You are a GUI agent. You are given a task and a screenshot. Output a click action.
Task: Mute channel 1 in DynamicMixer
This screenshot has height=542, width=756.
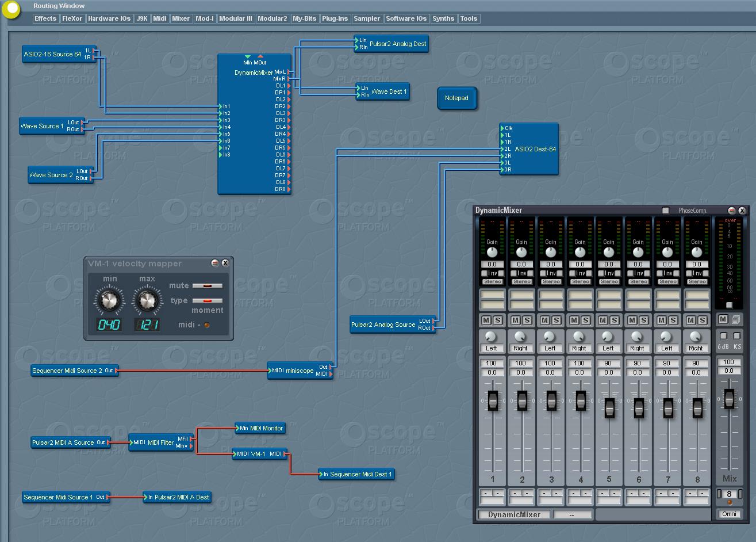pos(486,320)
